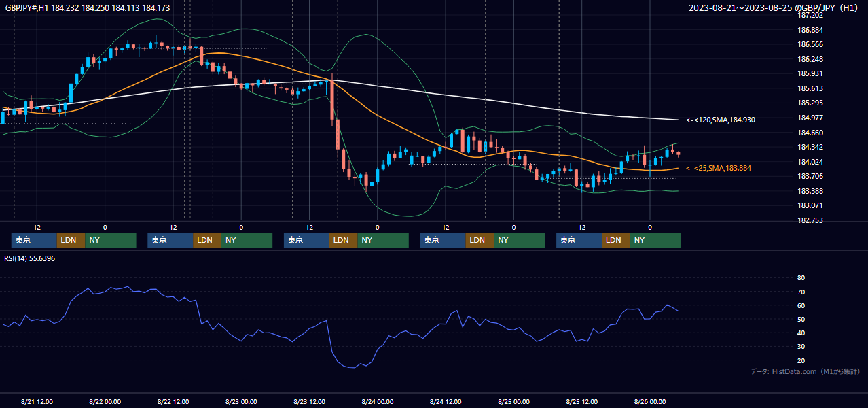Click the 184.977 price axis label

pos(810,118)
